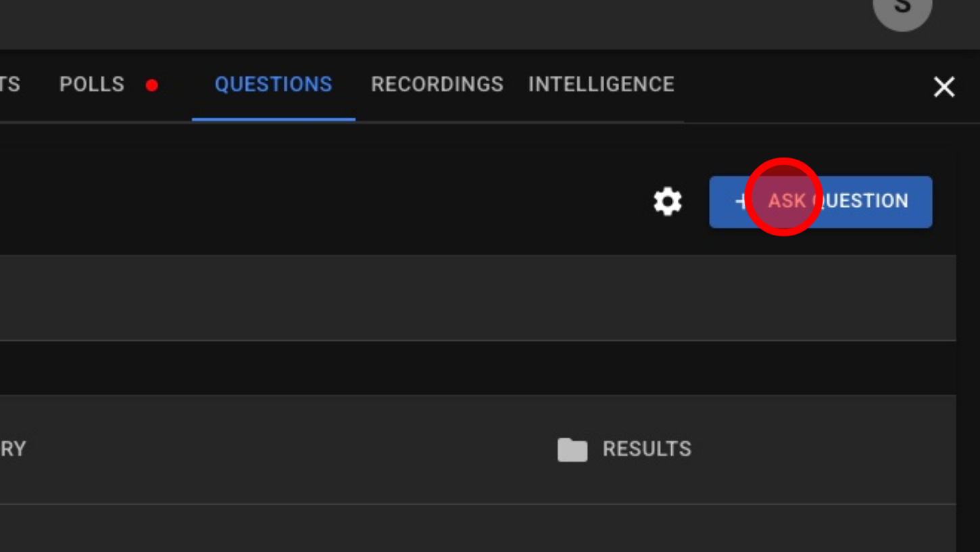
Task: Click the empty grey bar below settings gear
Action: click(x=473, y=298)
